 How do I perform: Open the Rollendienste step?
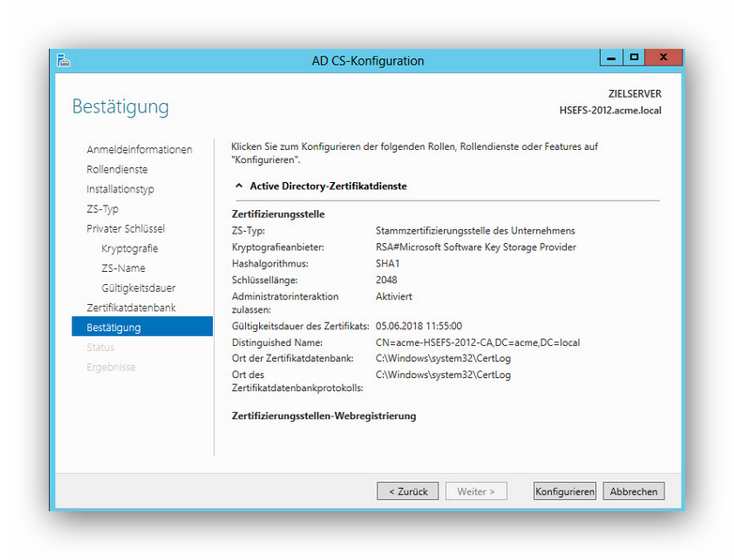[x=116, y=170]
